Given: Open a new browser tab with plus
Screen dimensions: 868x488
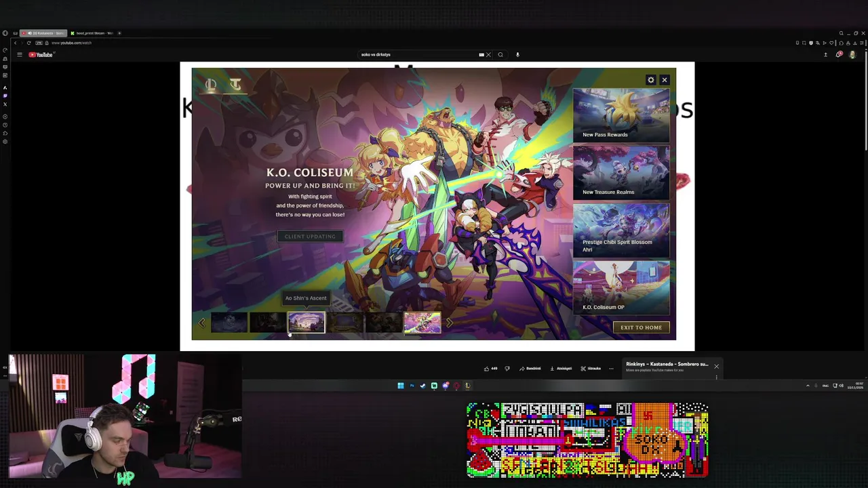Looking at the screenshot, I should coord(119,33).
